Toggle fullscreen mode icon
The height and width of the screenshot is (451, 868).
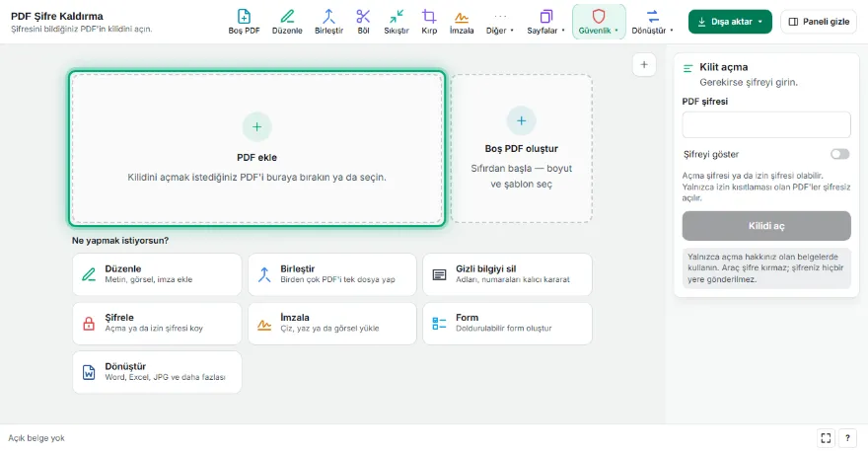point(826,438)
